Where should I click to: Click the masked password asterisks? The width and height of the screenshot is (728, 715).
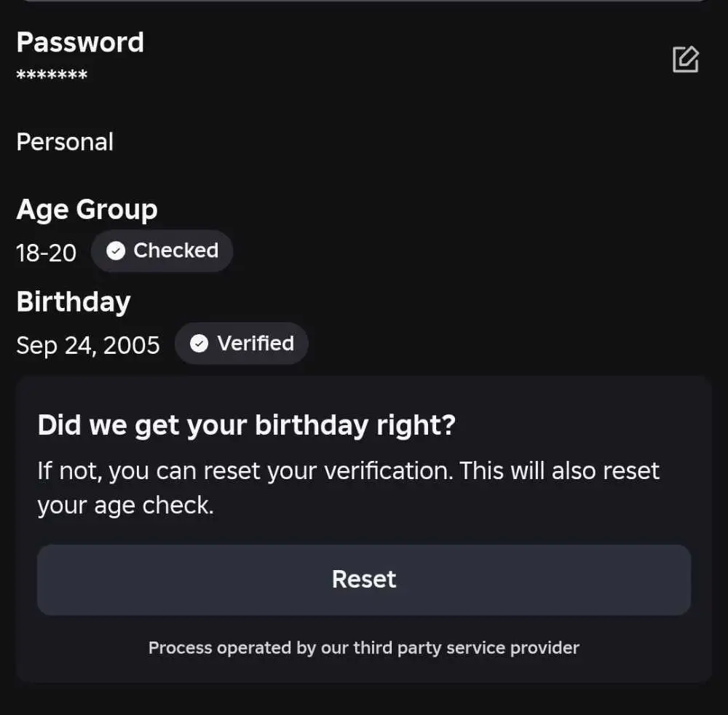(52, 75)
